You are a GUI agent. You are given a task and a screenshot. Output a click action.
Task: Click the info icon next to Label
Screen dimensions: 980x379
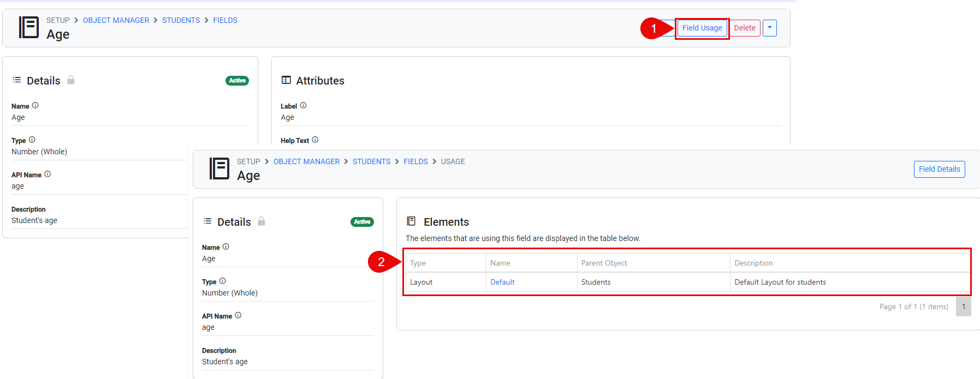[303, 106]
